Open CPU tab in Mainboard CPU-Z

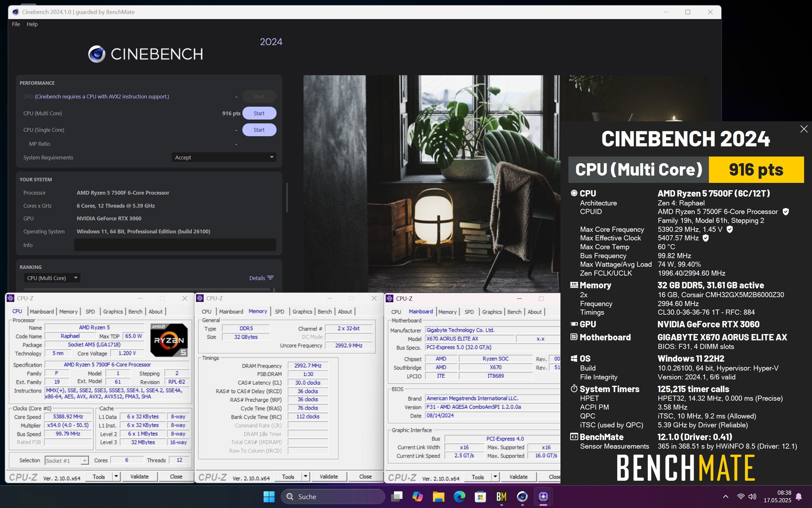point(396,312)
